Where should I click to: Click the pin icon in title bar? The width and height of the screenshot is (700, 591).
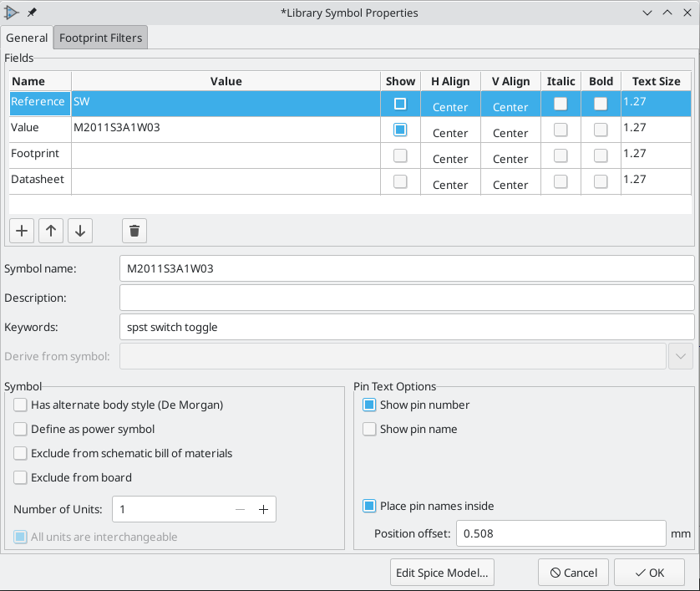click(x=32, y=13)
